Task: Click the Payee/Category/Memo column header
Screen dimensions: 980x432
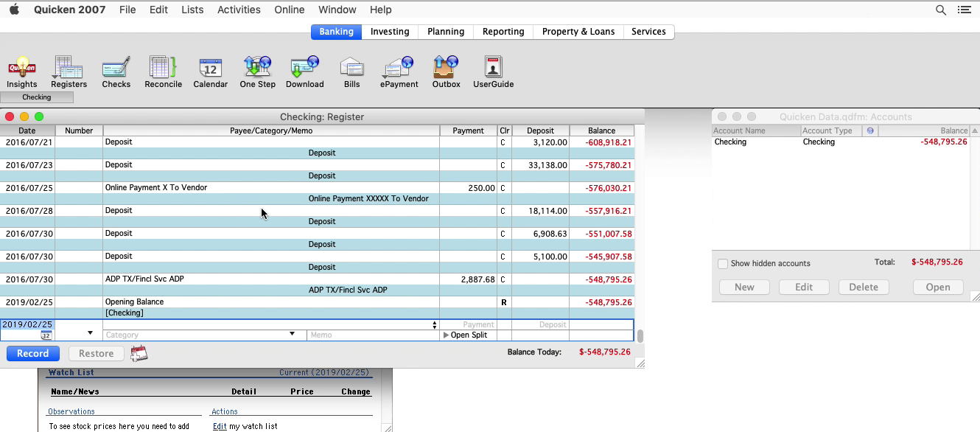Action: (x=271, y=130)
